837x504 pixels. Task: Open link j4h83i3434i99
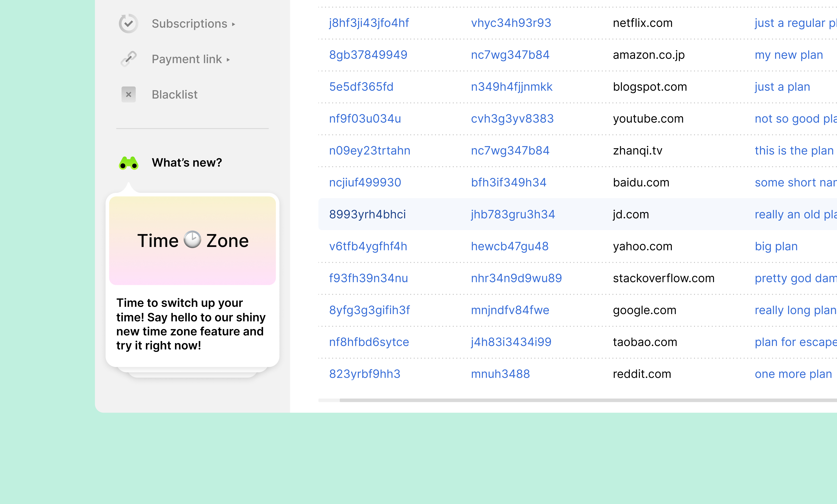511,342
